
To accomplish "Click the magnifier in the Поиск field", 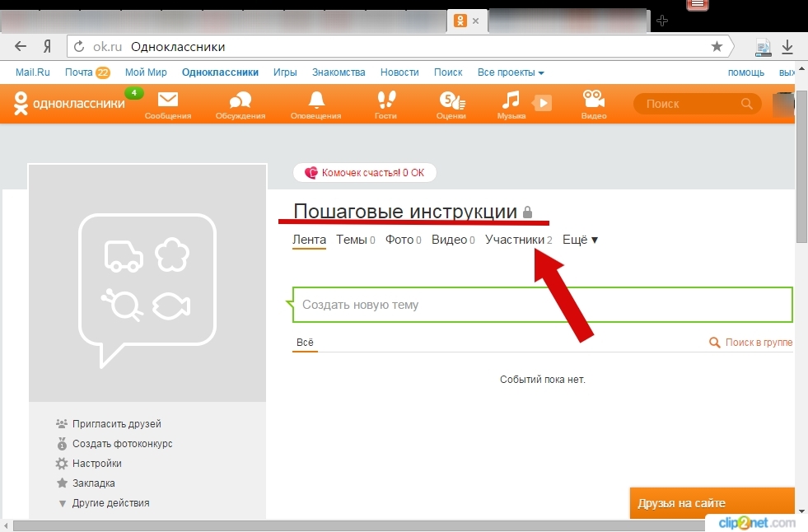I will (747, 104).
